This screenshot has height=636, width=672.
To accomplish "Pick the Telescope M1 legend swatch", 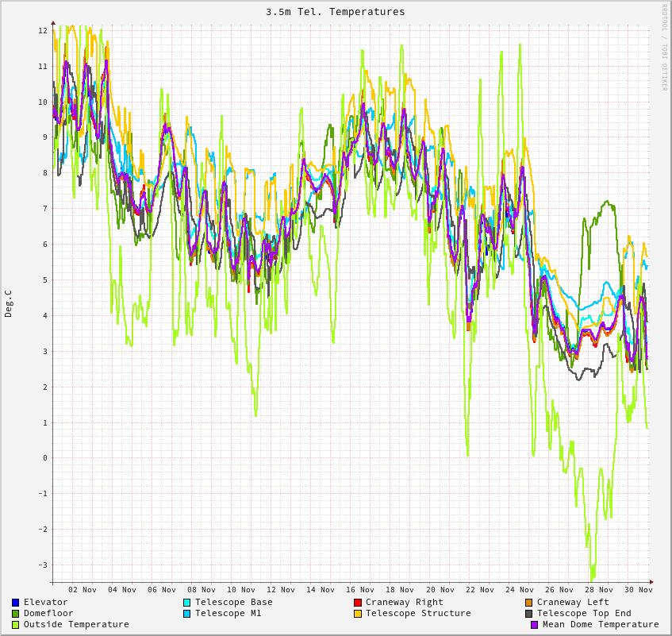I will [187, 614].
